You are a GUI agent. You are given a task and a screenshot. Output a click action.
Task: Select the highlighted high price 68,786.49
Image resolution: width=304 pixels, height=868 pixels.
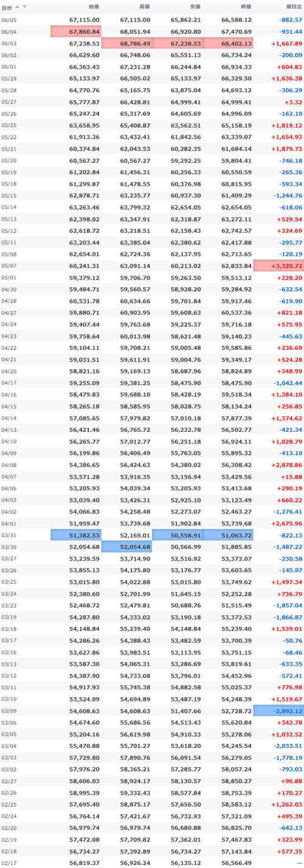click(x=126, y=43)
